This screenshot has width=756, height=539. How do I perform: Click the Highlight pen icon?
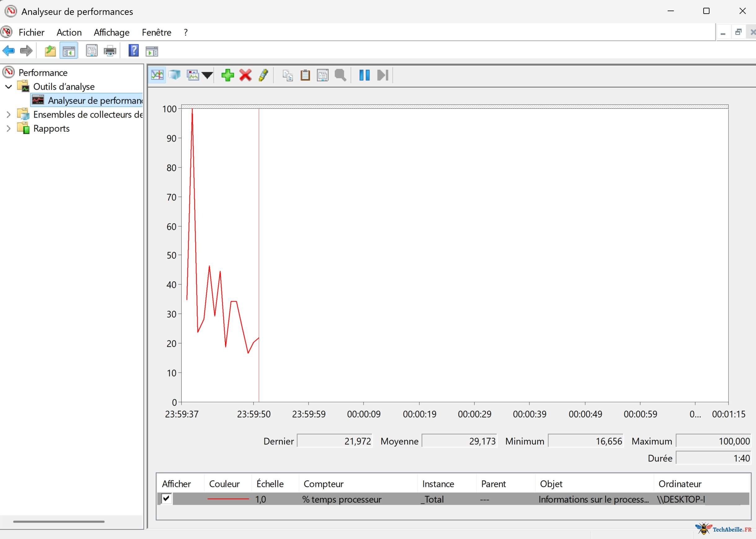(263, 75)
